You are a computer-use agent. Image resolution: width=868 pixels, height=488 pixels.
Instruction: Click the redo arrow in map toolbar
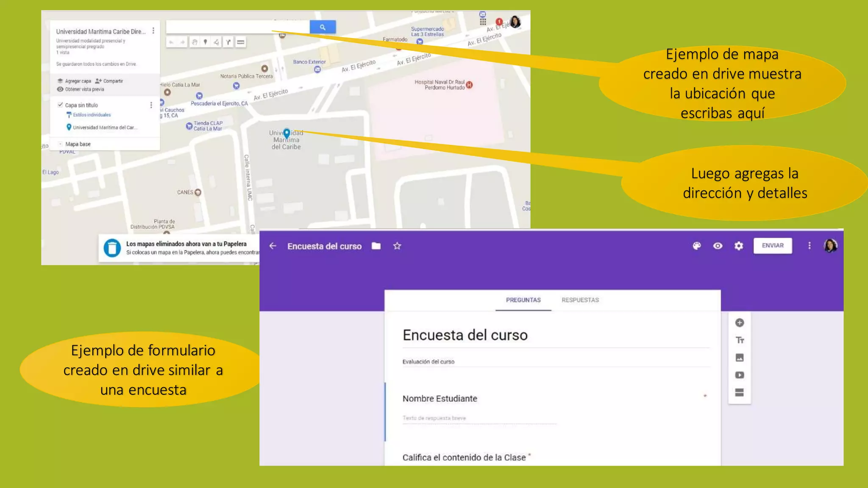point(182,42)
